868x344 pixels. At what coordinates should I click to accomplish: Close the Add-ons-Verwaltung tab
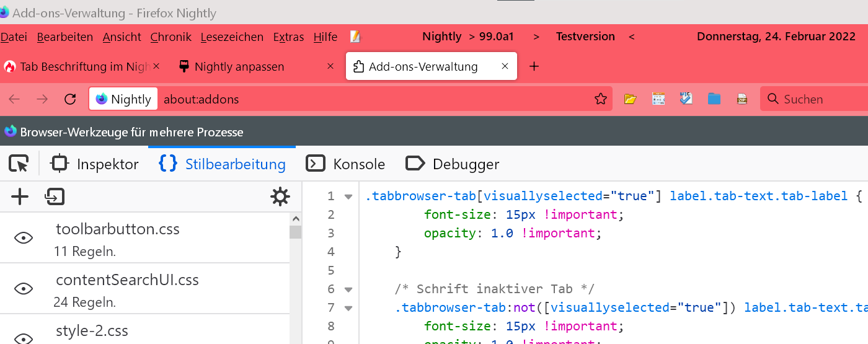point(505,66)
